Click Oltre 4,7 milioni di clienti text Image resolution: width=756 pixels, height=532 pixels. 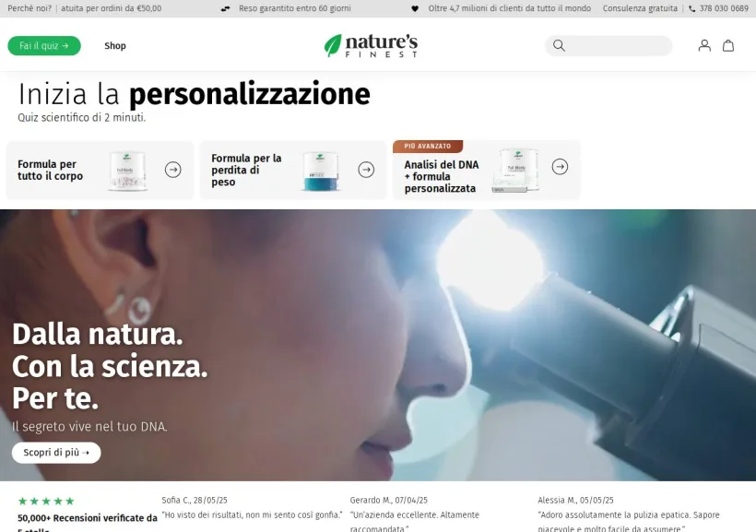point(509,8)
